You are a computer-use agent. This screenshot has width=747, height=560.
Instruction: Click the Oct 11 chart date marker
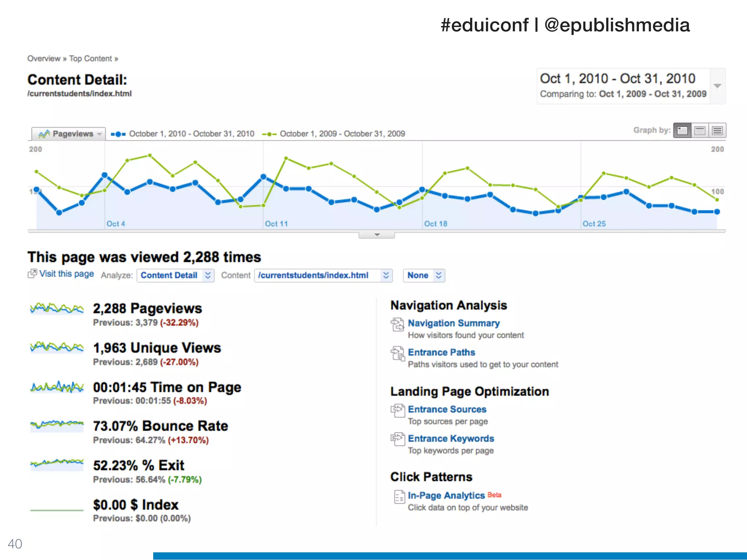point(276,223)
